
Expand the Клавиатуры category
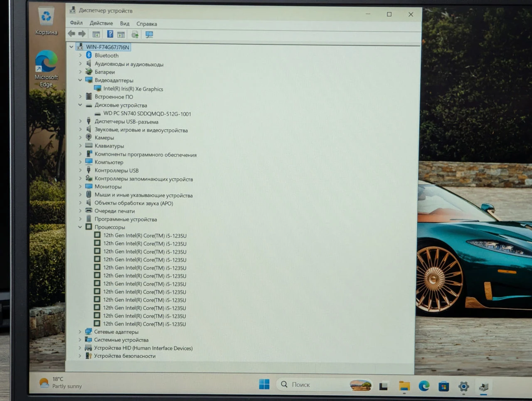(x=80, y=146)
